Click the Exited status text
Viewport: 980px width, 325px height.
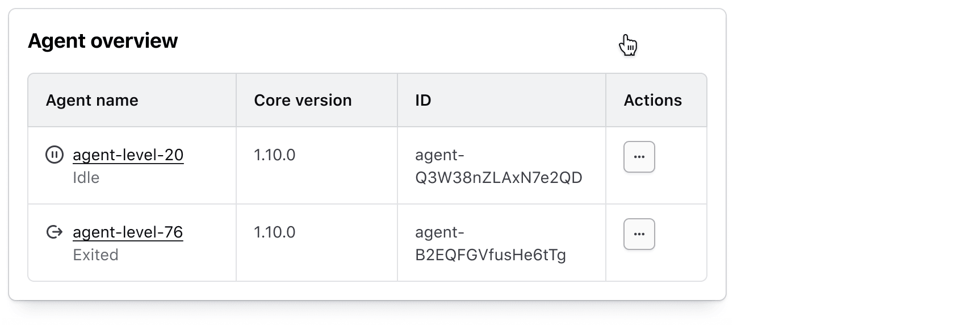95,255
